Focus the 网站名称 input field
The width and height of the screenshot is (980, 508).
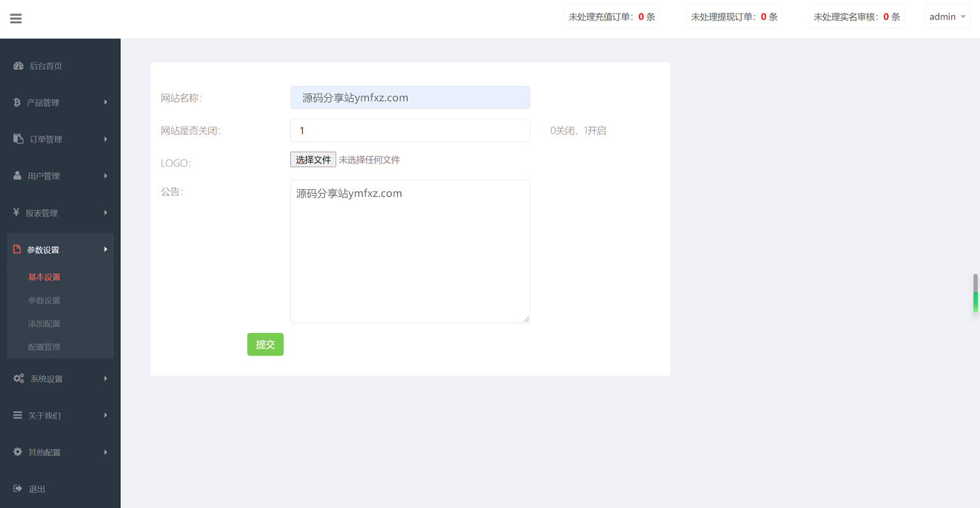click(410, 98)
